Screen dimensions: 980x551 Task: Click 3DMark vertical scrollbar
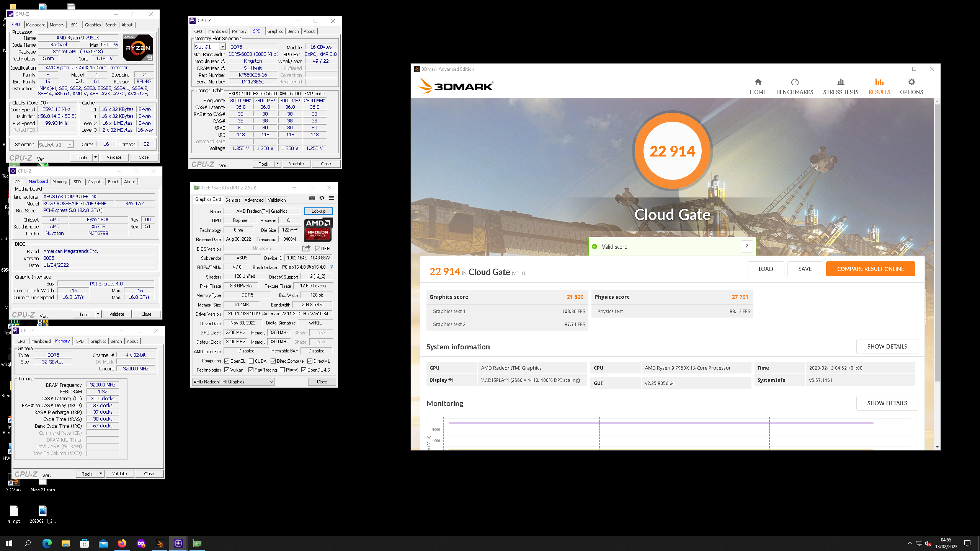937,243
